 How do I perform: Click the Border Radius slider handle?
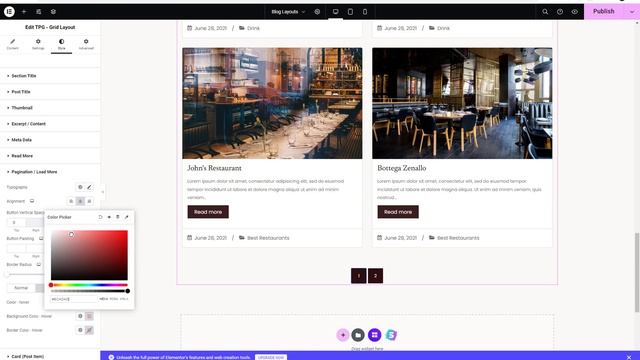coord(7,274)
